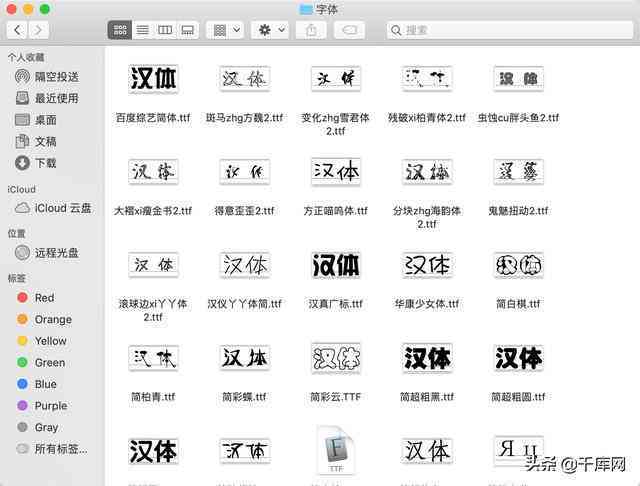Image resolution: width=640 pixels, height=486 pixels.
Task: Select 滚球边xi丫丫体2.ttf font file icon
Action: [x=153, y=265]
